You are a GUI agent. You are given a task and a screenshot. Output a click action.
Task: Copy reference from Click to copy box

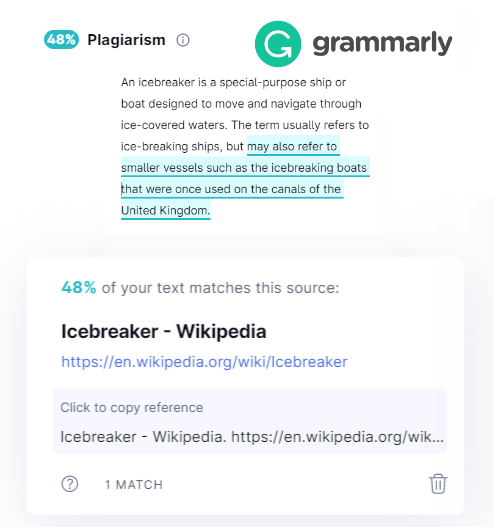250,421
